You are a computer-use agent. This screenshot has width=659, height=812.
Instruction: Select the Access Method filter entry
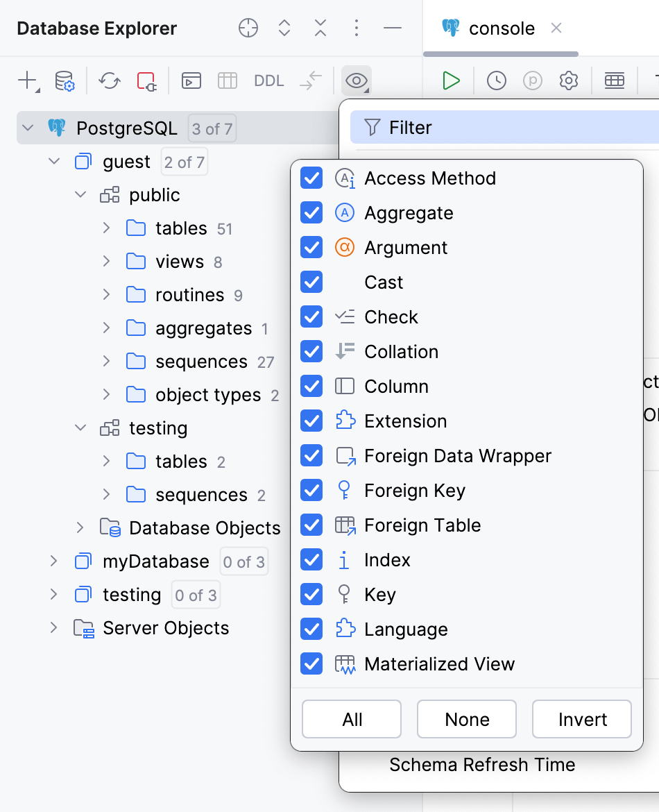[x=429, y=178]
